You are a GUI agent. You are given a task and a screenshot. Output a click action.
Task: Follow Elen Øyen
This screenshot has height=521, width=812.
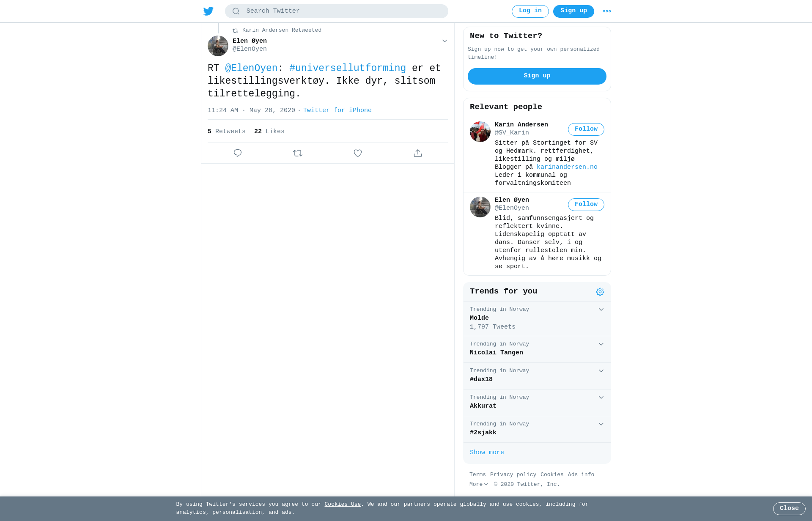(586, 205)
